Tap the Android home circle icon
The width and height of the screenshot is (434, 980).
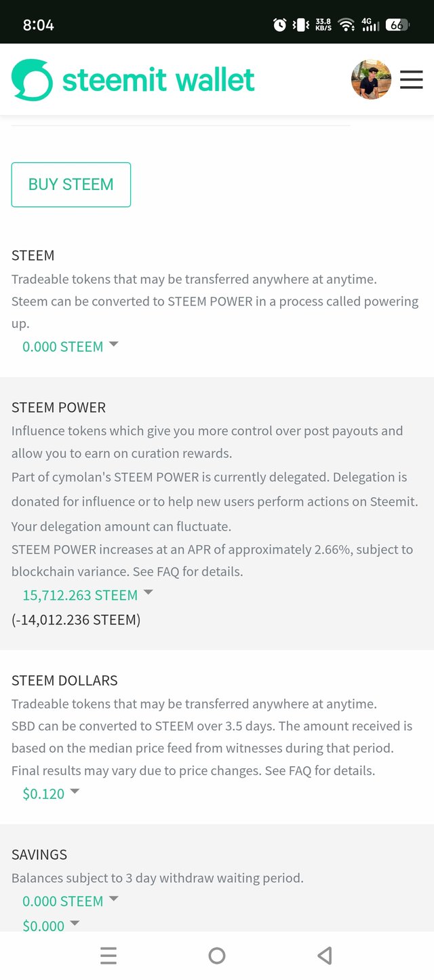[x=217, y=956]
